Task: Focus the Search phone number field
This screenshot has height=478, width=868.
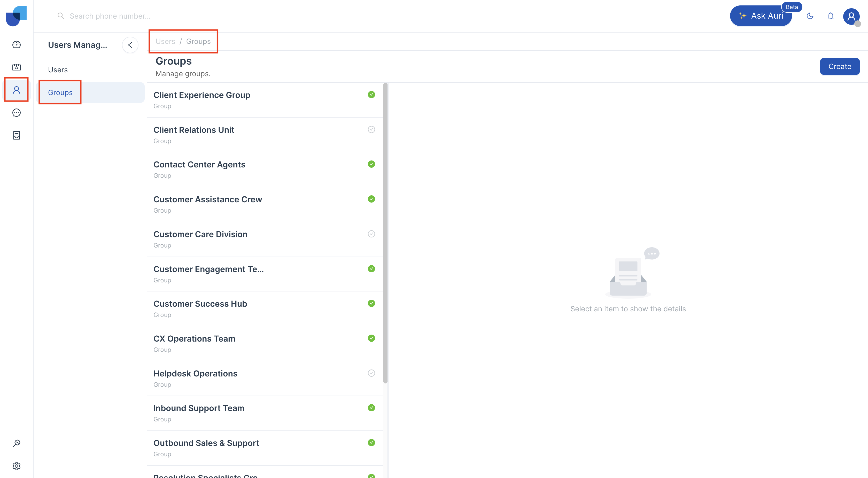Action: tap(110, 16)
